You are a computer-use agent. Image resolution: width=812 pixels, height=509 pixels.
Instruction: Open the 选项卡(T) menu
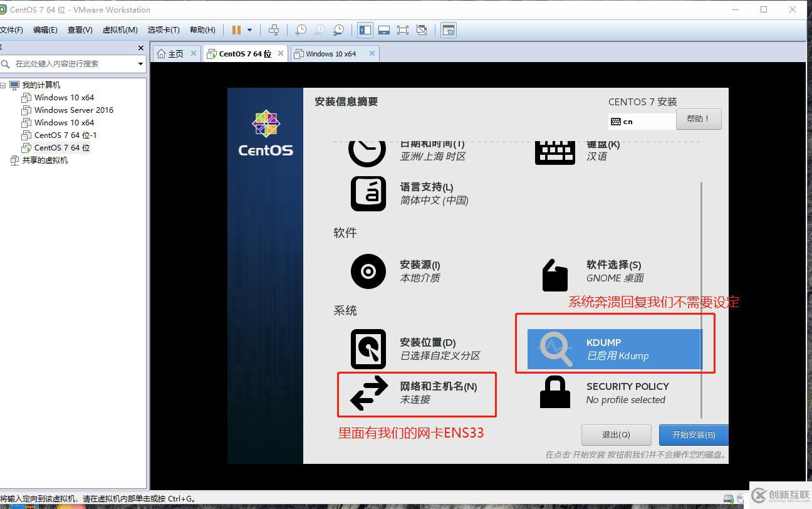(164, 30)
